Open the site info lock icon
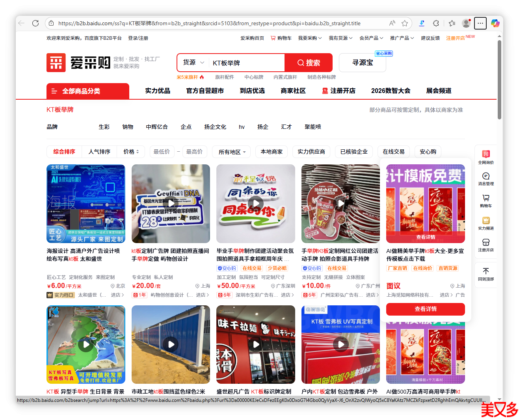Screen dimensions: 519x420 (51, 23)
